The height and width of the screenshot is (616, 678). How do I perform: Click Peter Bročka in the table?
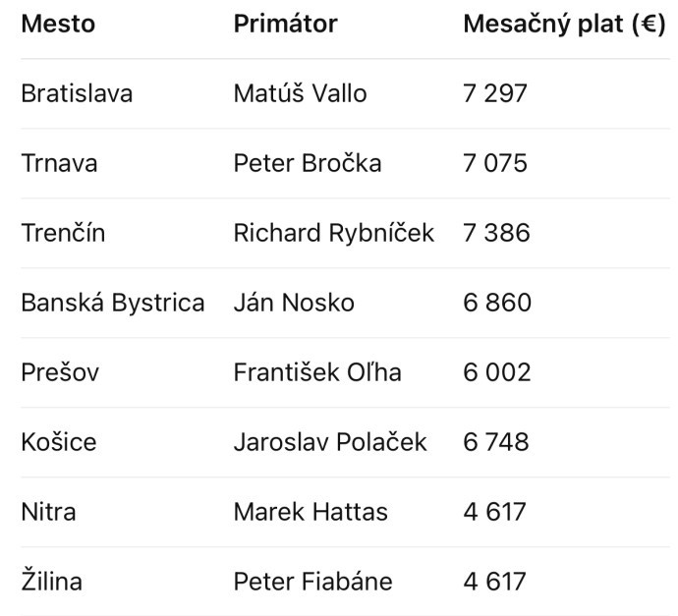308,163
